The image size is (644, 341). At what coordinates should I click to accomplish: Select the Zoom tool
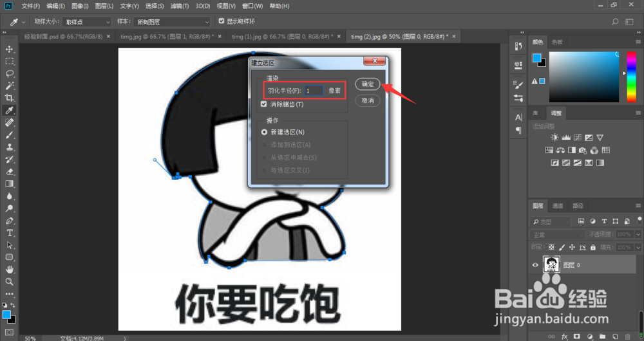(x=9, y=282)
